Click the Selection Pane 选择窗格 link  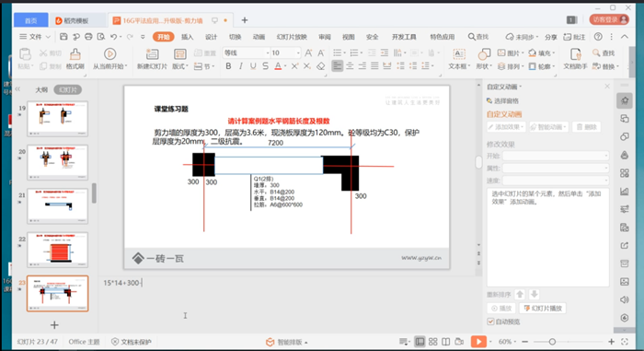[x=502, y=100]
